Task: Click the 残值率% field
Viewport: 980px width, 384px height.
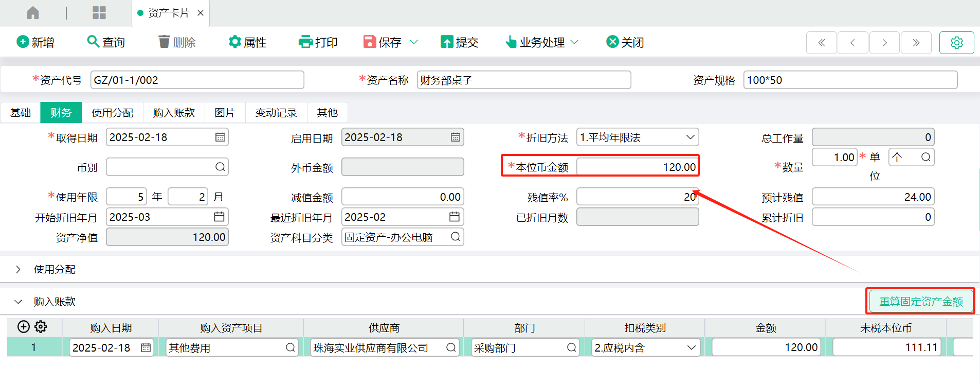Action: [638, 197]
